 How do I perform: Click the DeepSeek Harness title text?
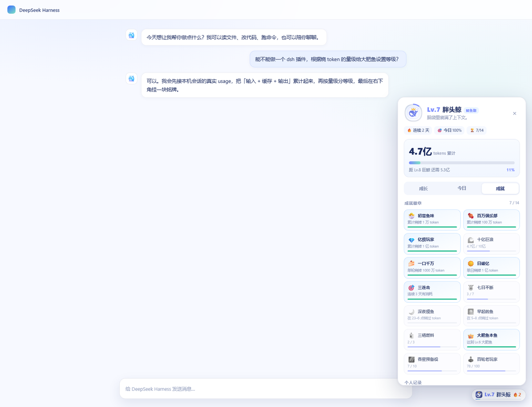39,10
